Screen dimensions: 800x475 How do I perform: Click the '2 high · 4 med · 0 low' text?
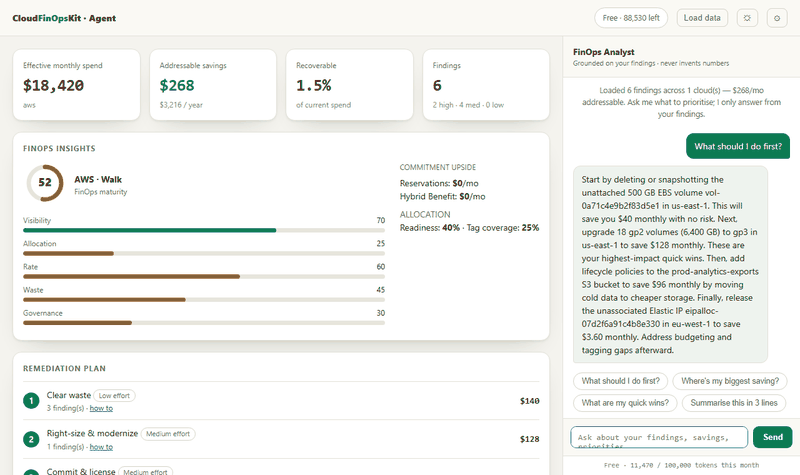468,105
